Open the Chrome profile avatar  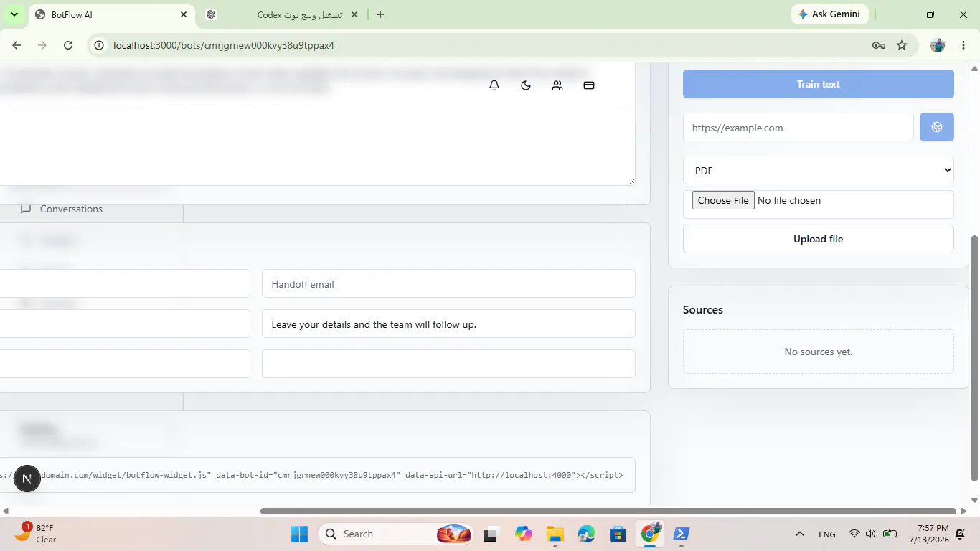click(x=938, y=45)
